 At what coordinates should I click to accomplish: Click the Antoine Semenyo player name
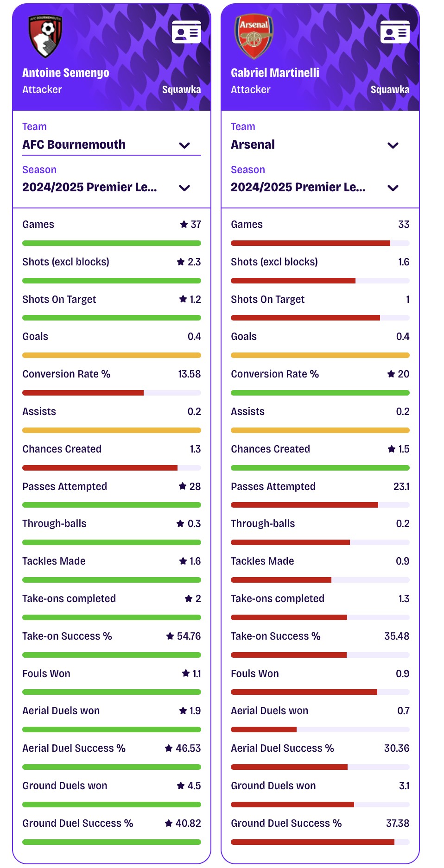[66, 73]
